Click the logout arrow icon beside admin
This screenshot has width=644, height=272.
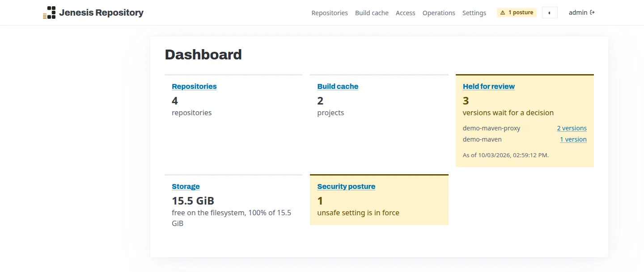pyautogui.click(x=593, y=13)
